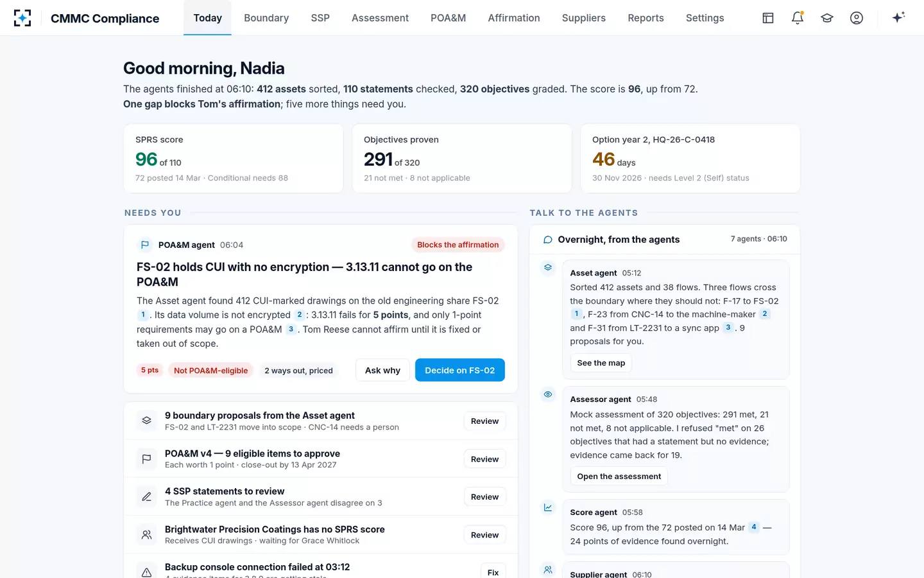Open the layout panel icon in header
Viewport: 924px width, 578px height.
[x=768, y=18]
